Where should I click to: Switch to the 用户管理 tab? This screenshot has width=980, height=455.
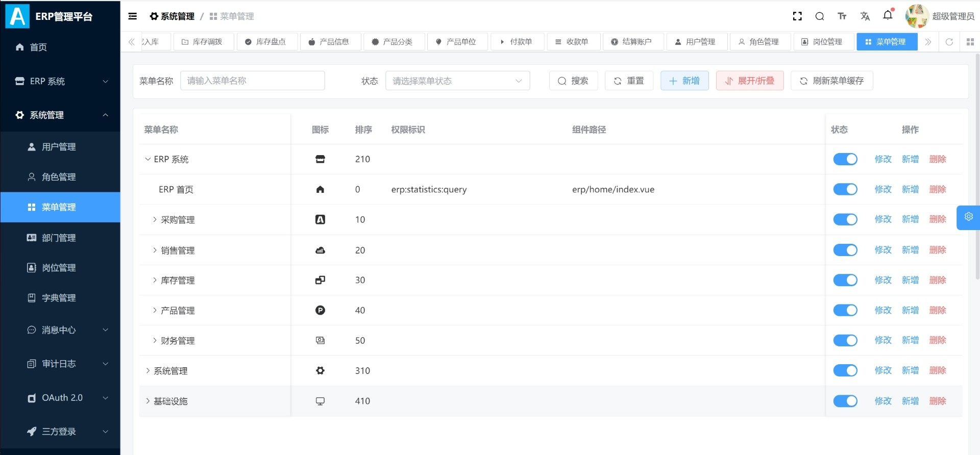[697, 42]
